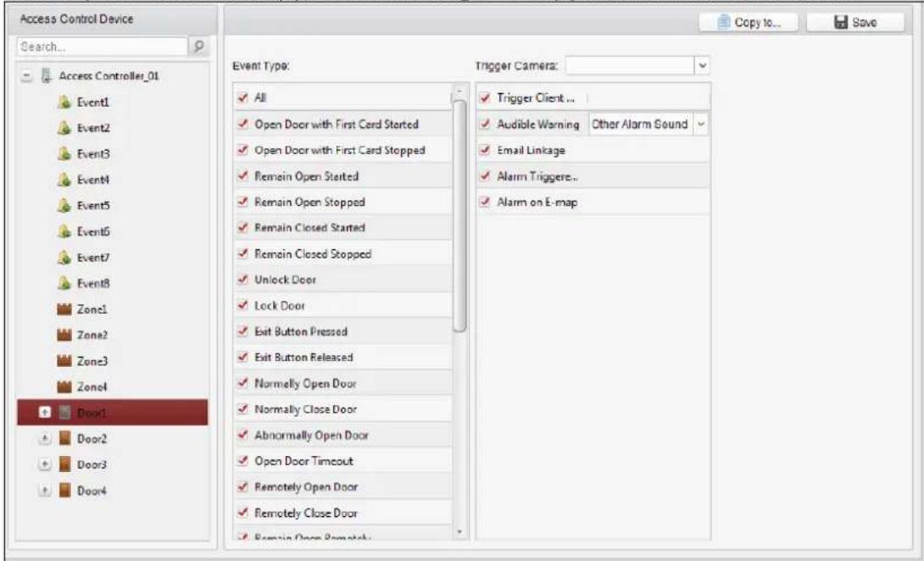Disable the Alarm on E-map checkbox

tap(484, 202)
